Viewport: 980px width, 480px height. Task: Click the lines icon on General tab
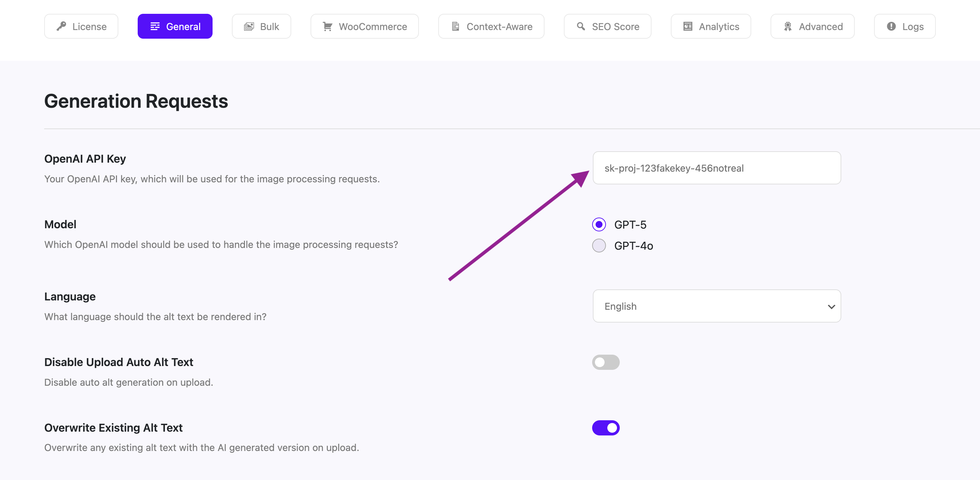pyautogui.click(x=155, y=26)
